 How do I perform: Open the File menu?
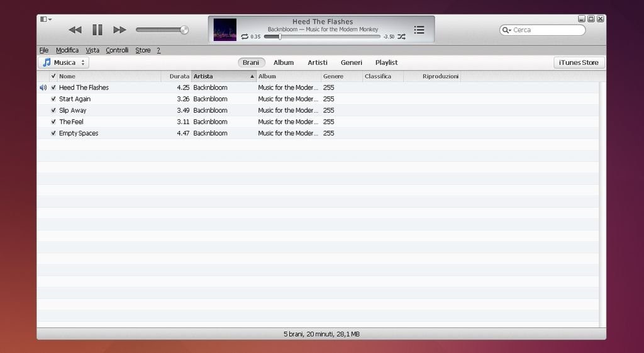[44, 50]
